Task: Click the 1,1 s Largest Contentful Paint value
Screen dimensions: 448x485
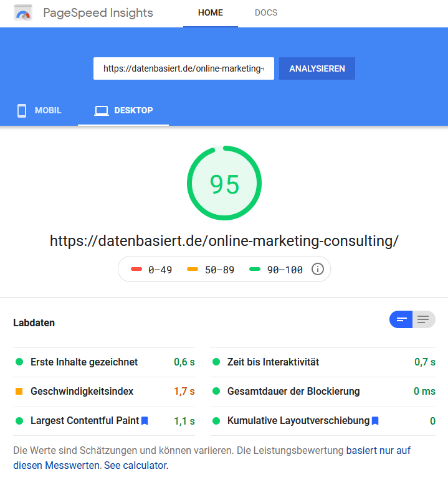Action: pyautogui.click(x=184, y=421)
